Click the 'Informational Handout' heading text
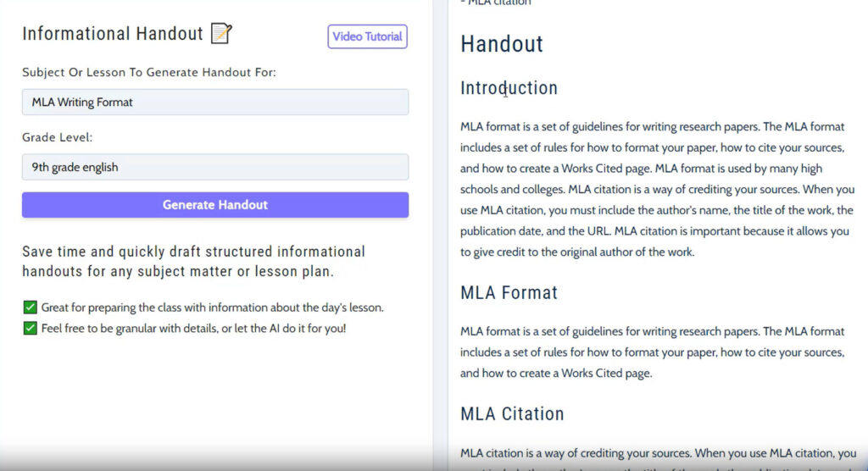The image size is (868, 471). (113, 34)
